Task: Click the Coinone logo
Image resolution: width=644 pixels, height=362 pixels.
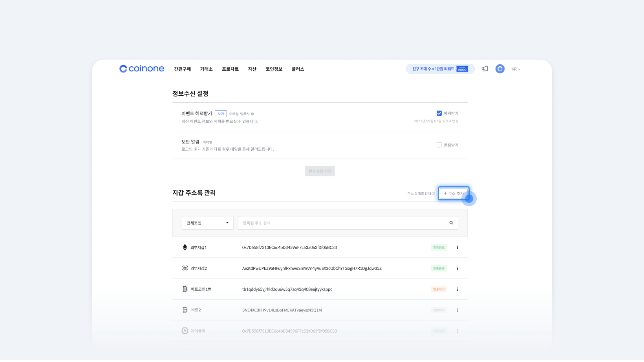Action: (x=142, y=69)
